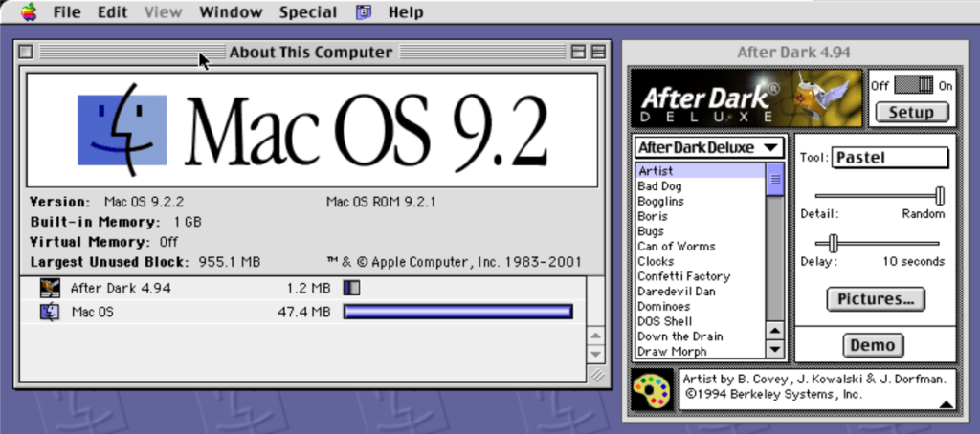Click the Artist paint palette icon
This screenshot has height=434, width=980.
pos(653,390)
